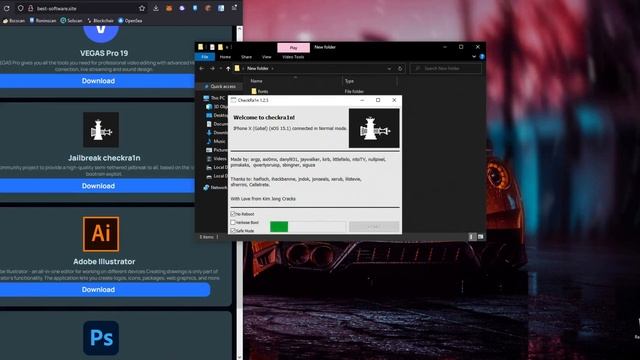This screenshot has width=640, height=360.
Task: Click the Photoshop Ps icon
Action: pos(101,338)
